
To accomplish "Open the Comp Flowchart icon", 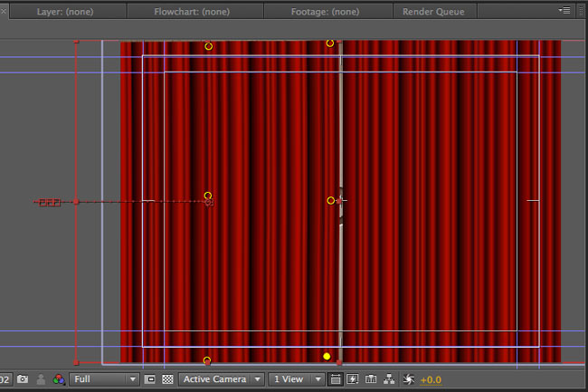I will coord(389,379).
